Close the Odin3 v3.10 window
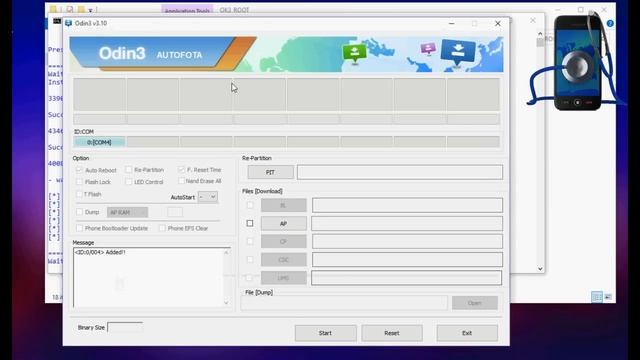 coord(498,24)
